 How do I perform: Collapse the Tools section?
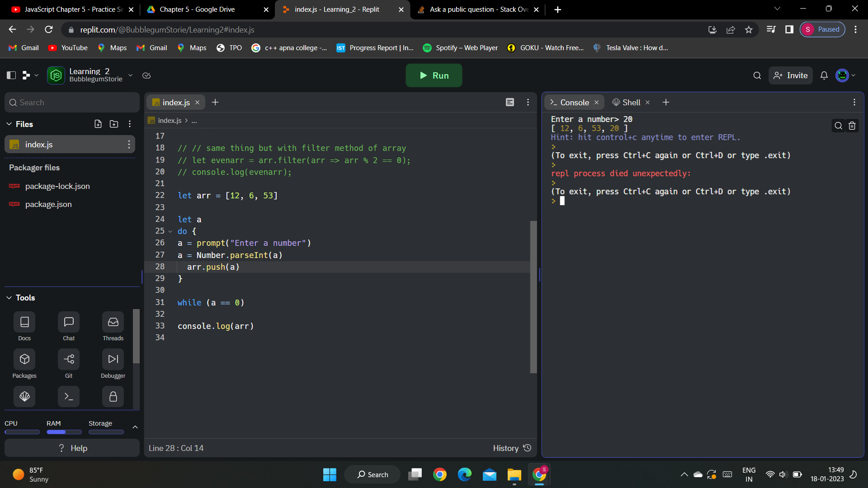point(9,298)
